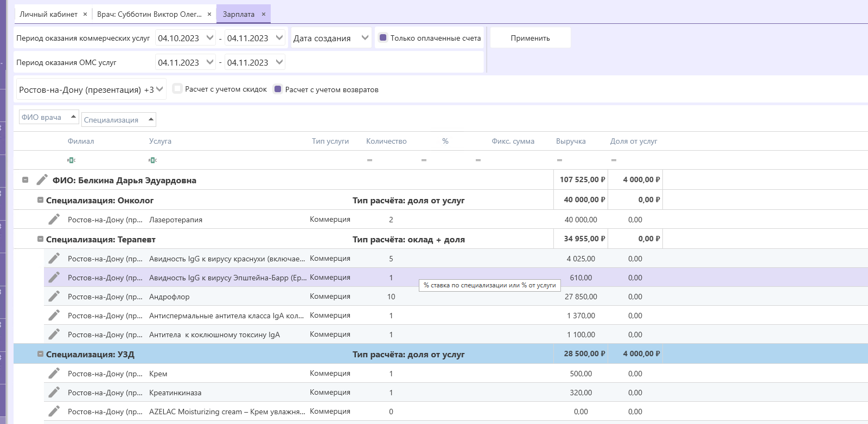Click the equals filter icon under Доля от услуг
The width and height of the screenshot is (868, 424).
coord(614,160)
